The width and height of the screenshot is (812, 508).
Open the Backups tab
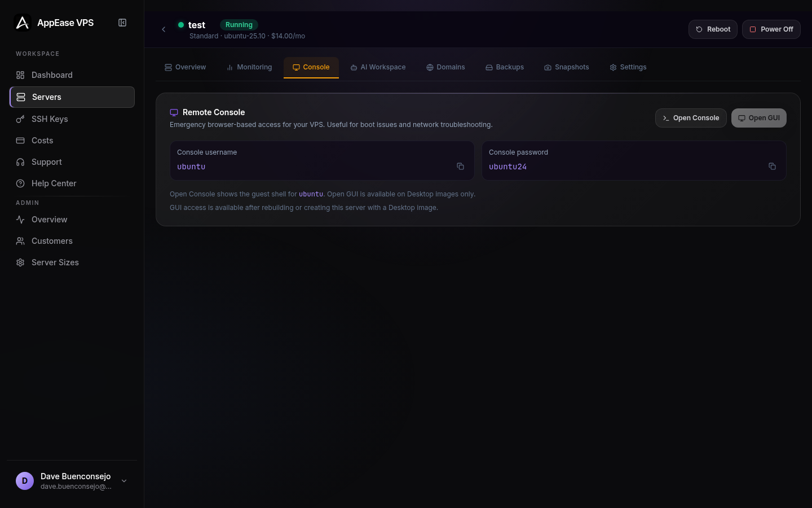point(505,67)
